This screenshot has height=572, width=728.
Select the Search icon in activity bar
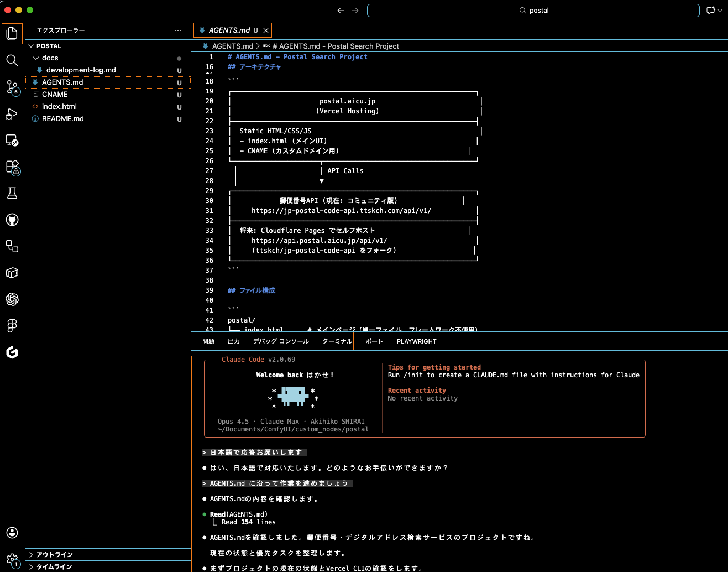pos(12,61)
